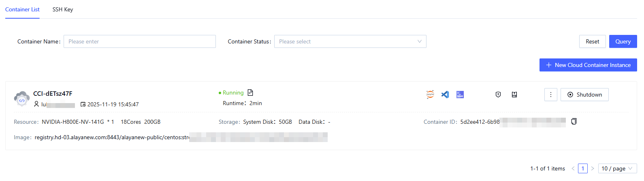
Task: Open the container in Jupyter
Action: click(430, 95)
